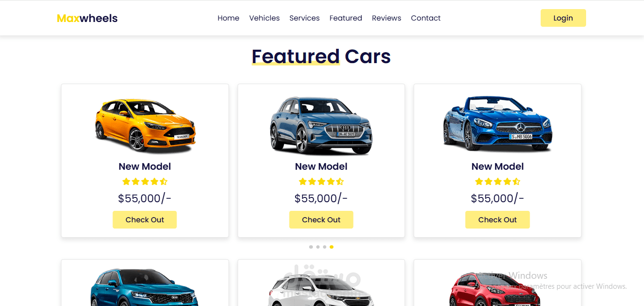This screenshot has height=306, width=644.
Task: Check Out the orange Ford car
Action: (x=144, y=220)
